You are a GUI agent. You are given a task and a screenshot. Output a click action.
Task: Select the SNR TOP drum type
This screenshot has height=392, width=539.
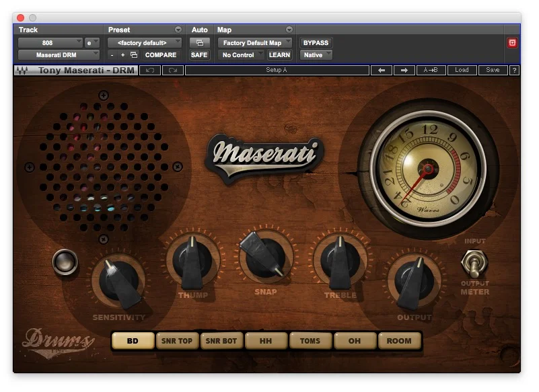(177, 341)
